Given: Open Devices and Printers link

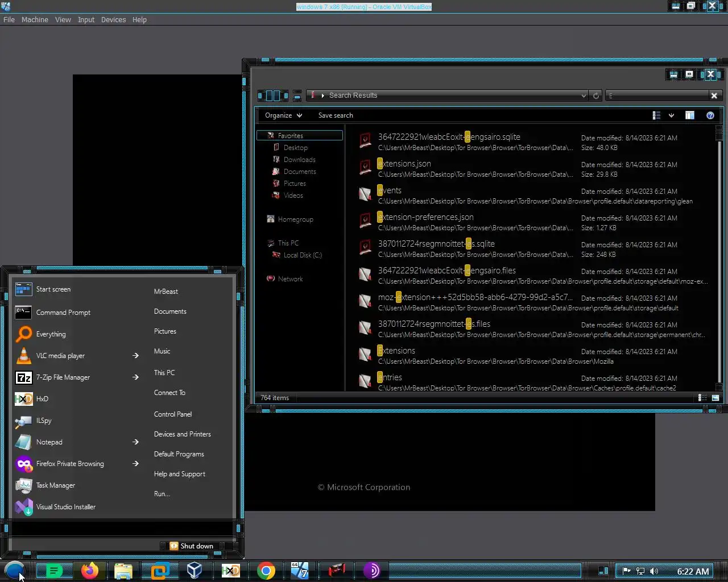Looking at the screenshot, I should click(182, 434).
